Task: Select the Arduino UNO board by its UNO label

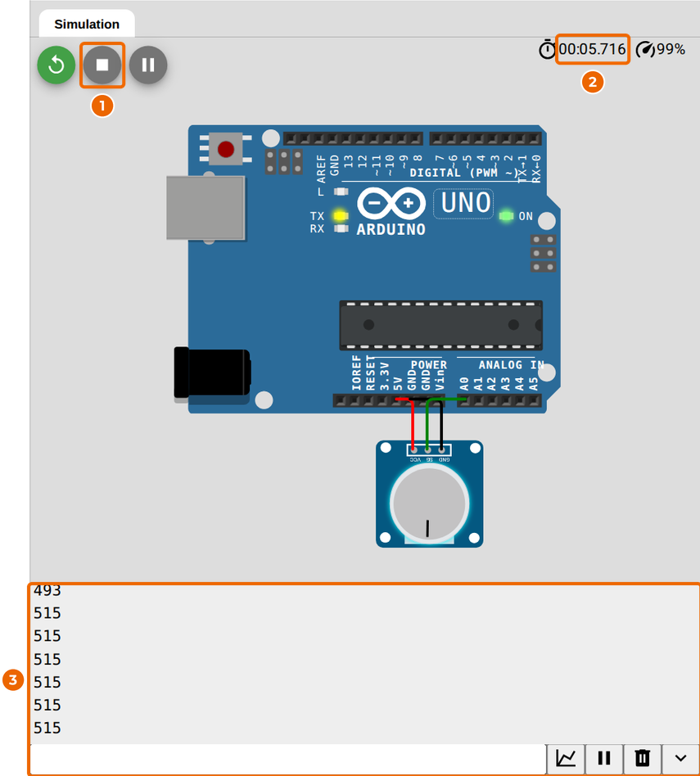Action: 464,203
